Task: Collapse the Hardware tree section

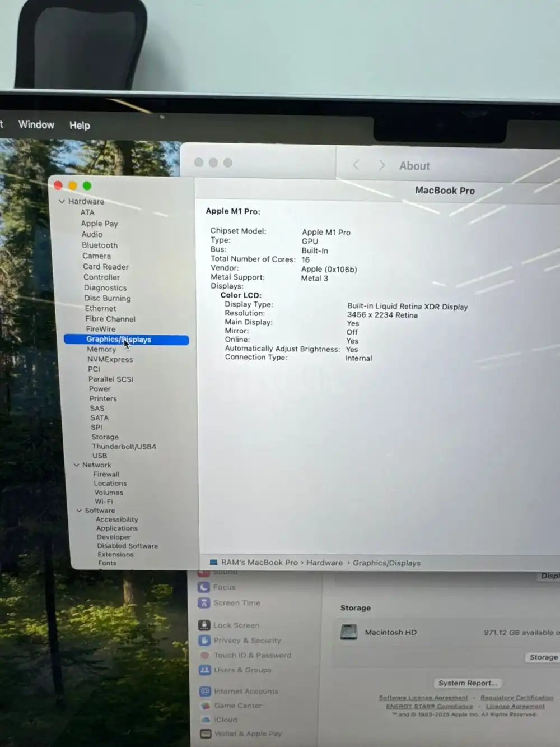Action: point(62,201)
